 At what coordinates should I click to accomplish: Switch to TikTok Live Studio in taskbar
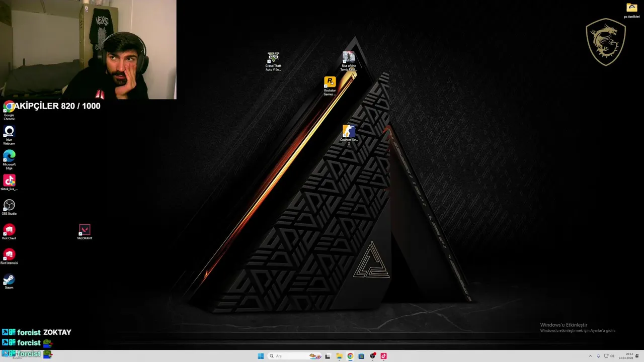383,356
